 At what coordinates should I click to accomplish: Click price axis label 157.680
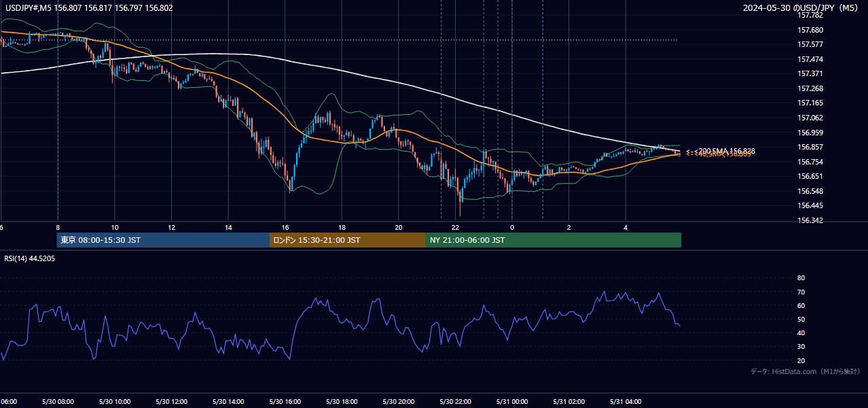tap(810, 30)
